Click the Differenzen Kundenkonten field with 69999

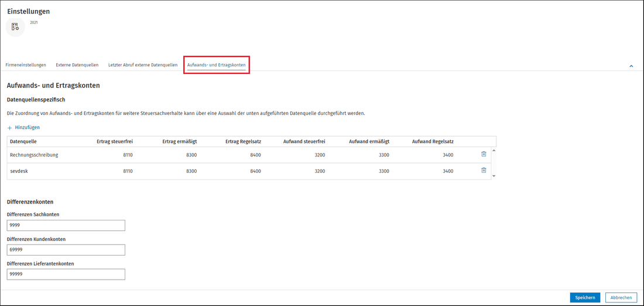[66, 250]
